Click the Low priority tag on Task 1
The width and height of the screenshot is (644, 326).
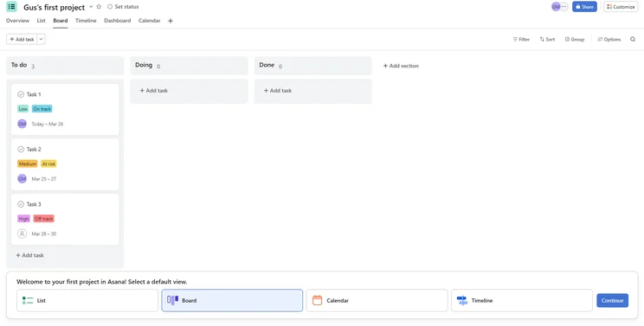tap(23, 109)
